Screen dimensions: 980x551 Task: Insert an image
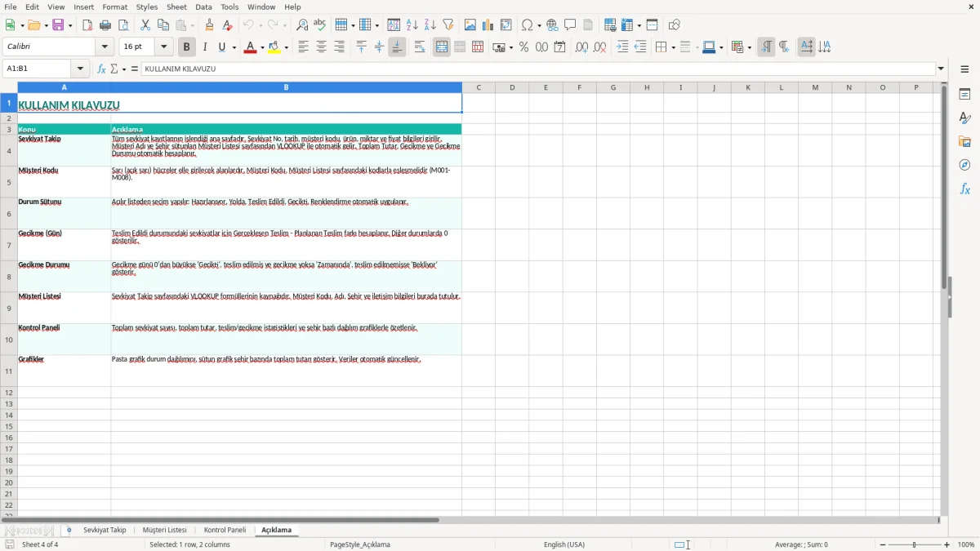470,25
